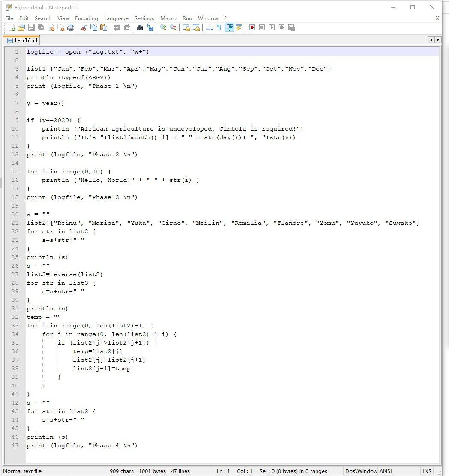Click the 'list3=reverse(list2)' code line

[65, 274]
